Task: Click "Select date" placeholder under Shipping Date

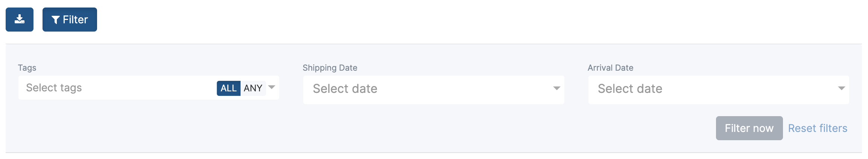Action: pyautogui.click(x=345, y=89)
